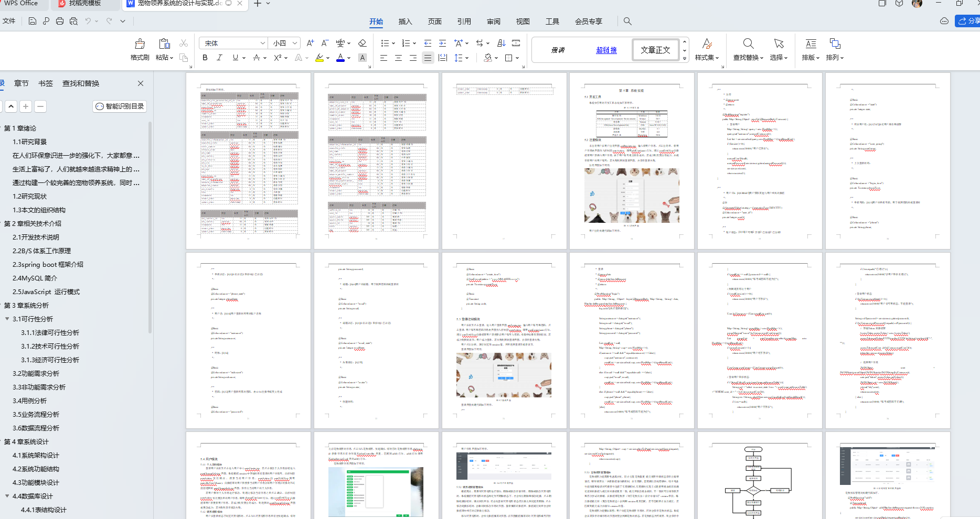This screenshot has height=519, width=980.
Task: Expand the styles gallery dropdown arrow
Action: [x=685, y=58]
